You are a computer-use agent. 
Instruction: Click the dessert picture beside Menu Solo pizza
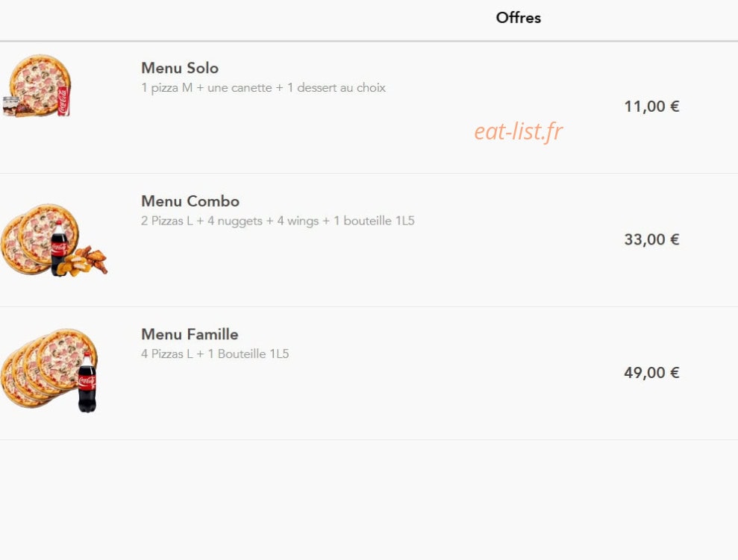(x=17, y=107)
